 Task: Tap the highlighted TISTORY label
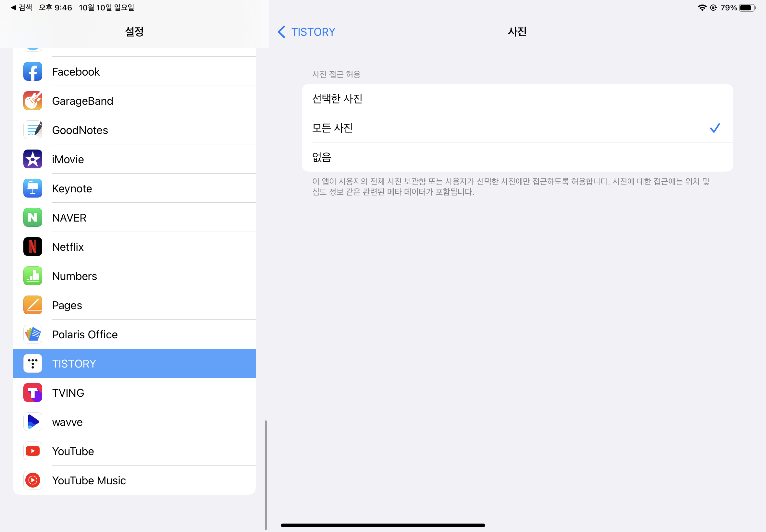coord(74,364)
